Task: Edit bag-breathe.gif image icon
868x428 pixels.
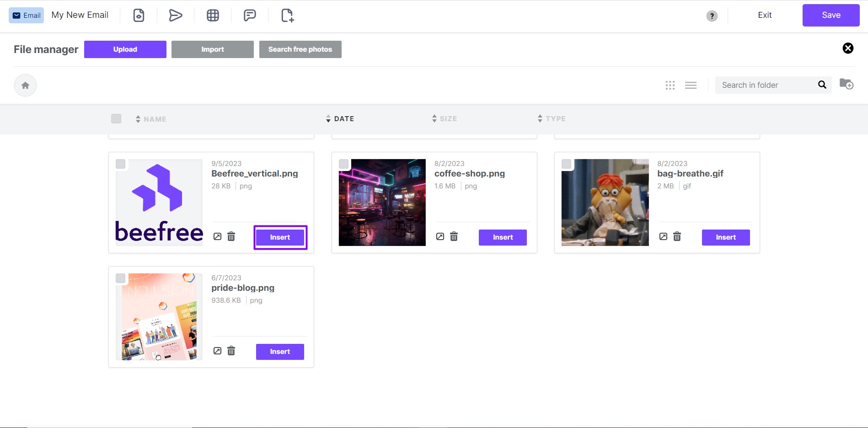Action: click(664, 236)
